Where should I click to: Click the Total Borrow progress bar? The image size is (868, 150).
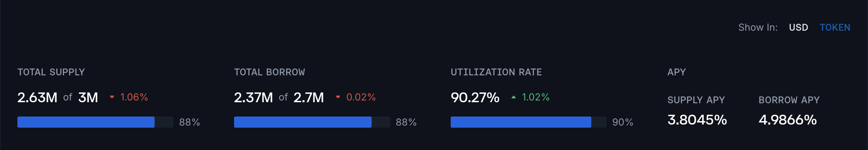pos(312,122)
